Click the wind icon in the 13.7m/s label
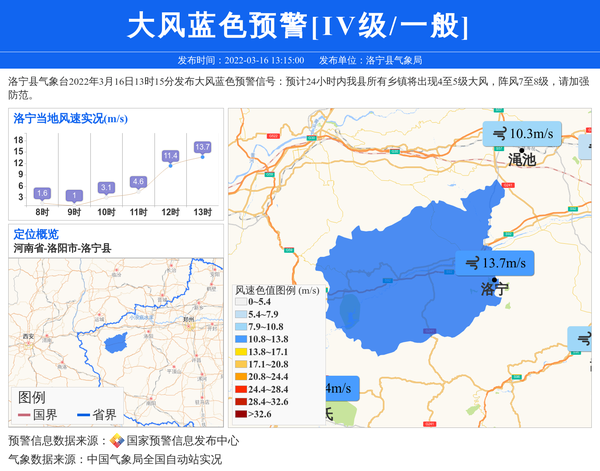The height and width of the screenshot is (471, 600). [x=471, y=264]
